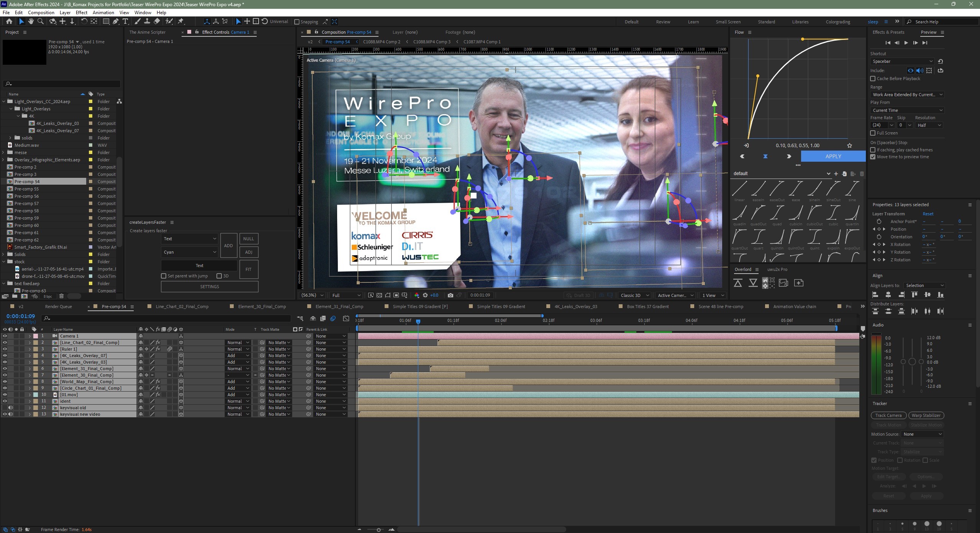Click the snapshot camera icon in viewer

click(x=450, y=295)
